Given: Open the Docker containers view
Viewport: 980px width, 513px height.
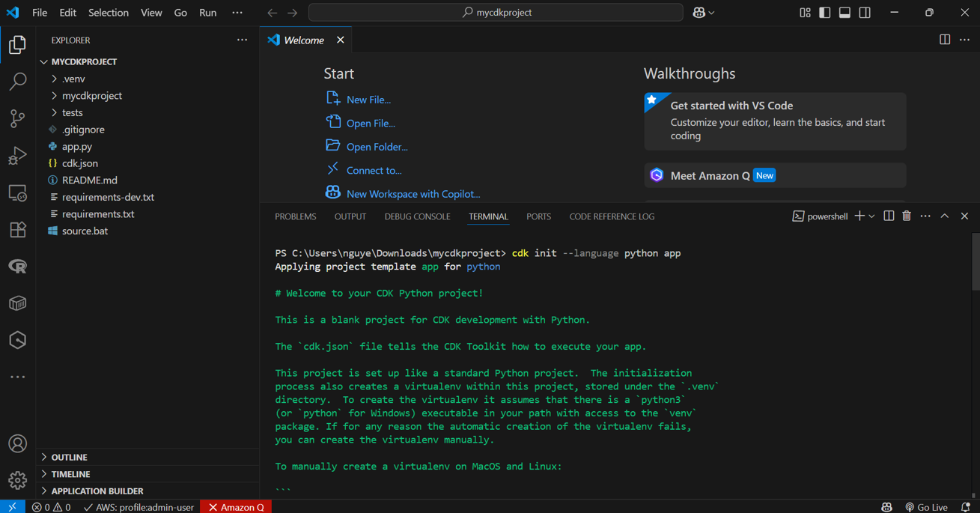Looking at the screenshot, I should (18, 303).
